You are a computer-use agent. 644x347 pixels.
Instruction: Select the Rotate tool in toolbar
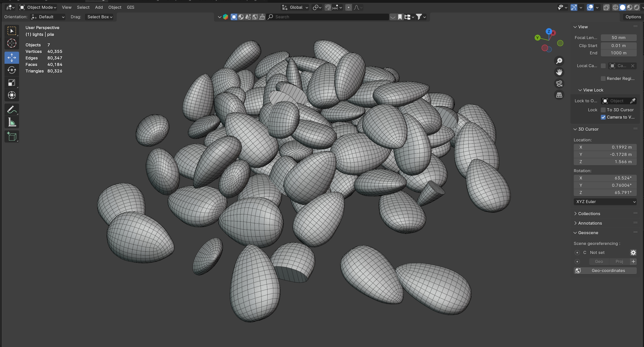[12, 70]
